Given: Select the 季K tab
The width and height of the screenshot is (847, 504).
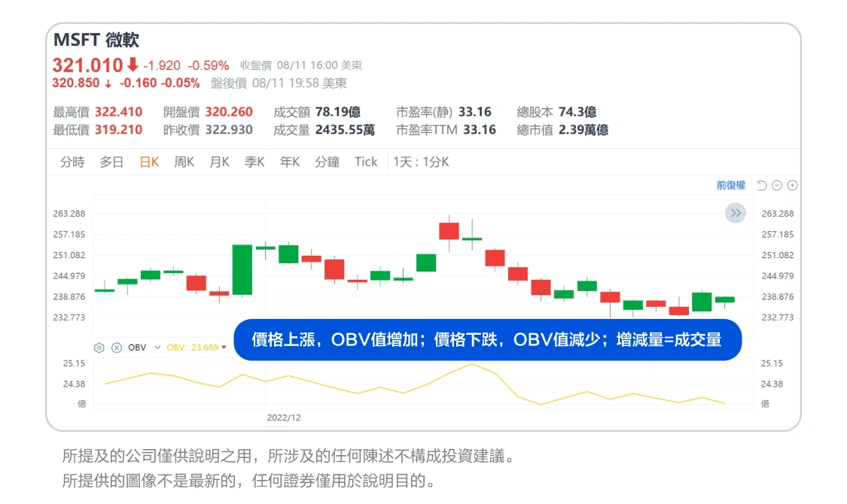Looking at the screenshot, I should click(254, 162).
